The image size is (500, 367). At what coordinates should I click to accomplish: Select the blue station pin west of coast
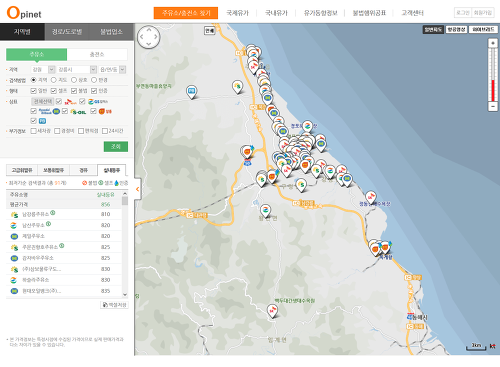(x=191, y=91)
